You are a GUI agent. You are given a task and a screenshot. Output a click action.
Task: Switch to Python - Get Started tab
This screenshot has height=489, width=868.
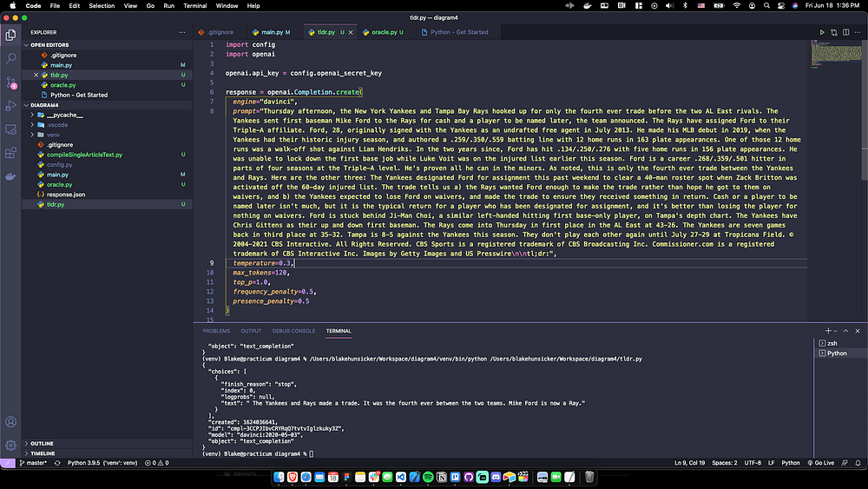tap(459, 32)
